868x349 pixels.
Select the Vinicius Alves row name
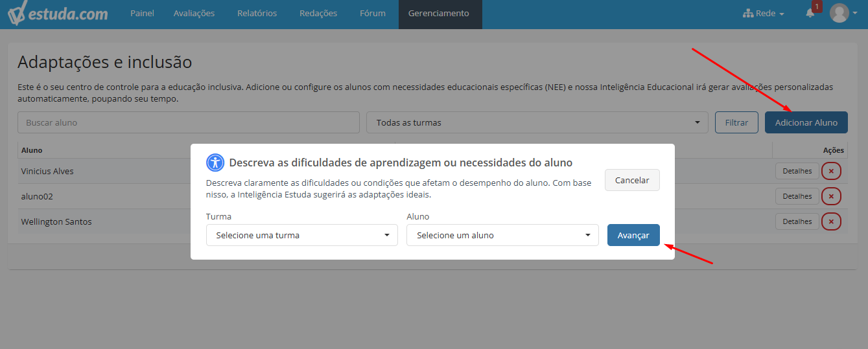[47, 172]
